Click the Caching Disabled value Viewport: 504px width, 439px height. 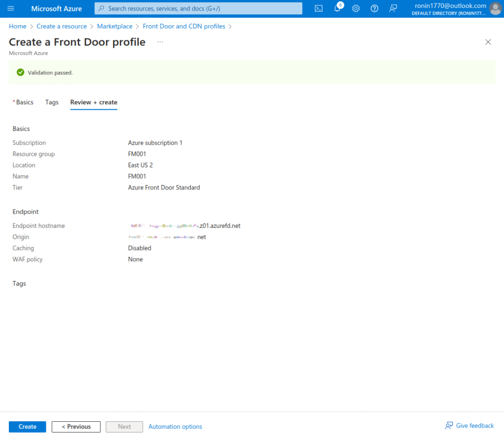(139, 248)
